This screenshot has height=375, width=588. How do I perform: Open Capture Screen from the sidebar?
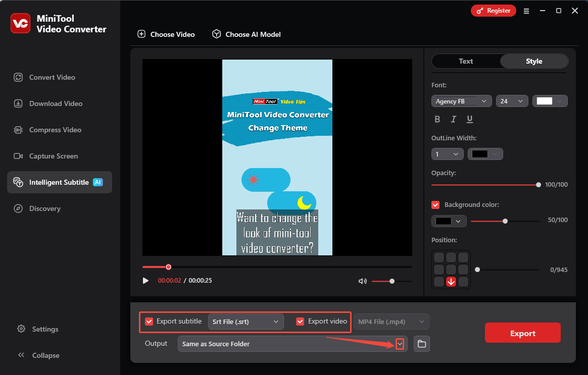(54, 156)
